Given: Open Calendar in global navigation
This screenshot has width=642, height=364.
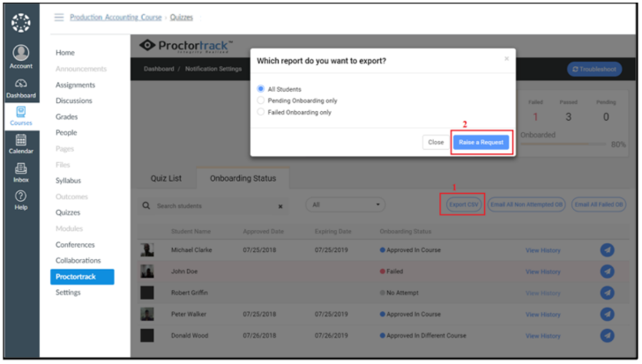Looking at the screenshot, I should point(21,144).
